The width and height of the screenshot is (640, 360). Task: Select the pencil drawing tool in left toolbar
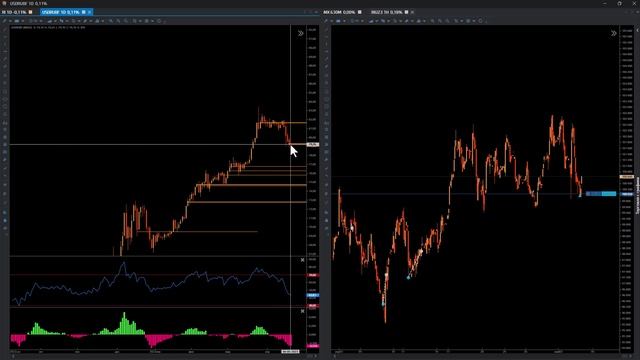[5, 21]
